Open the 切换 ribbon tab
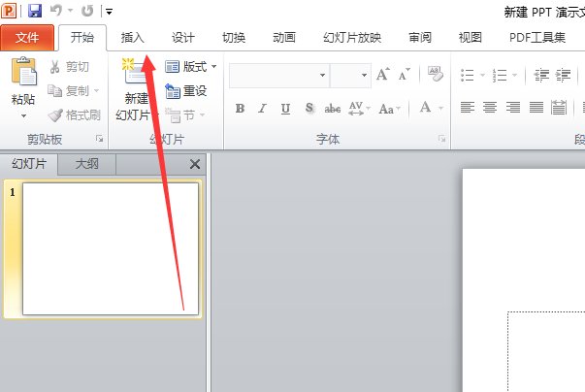This screenshot has height=392, width=585. [234, 37]
